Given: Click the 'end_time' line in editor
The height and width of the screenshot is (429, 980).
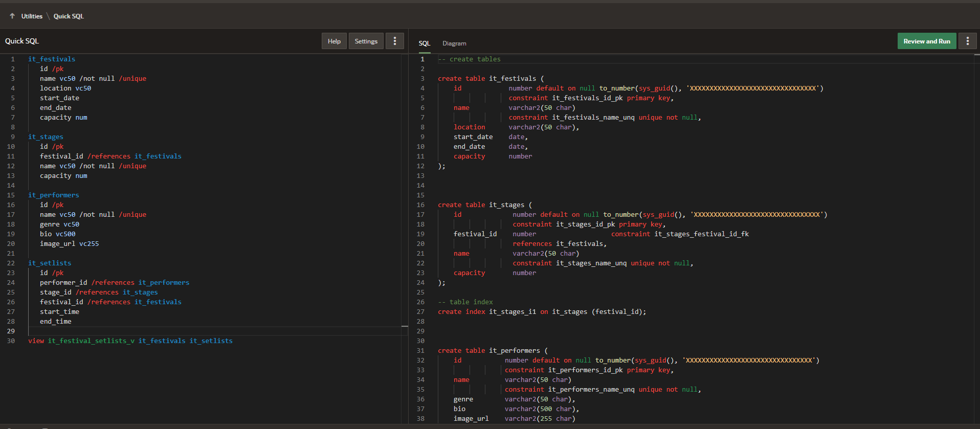Looking at the screenshot, I should click(x=55, y=322).
